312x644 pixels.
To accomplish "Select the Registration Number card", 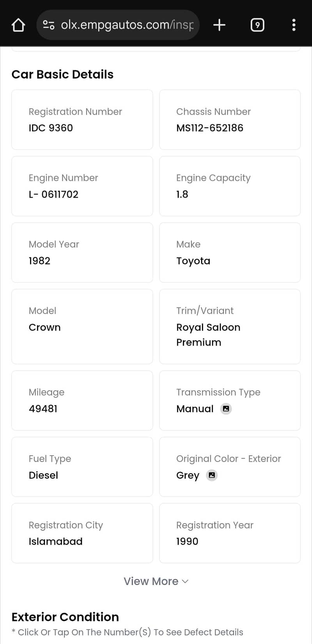I will click(82, 119).
